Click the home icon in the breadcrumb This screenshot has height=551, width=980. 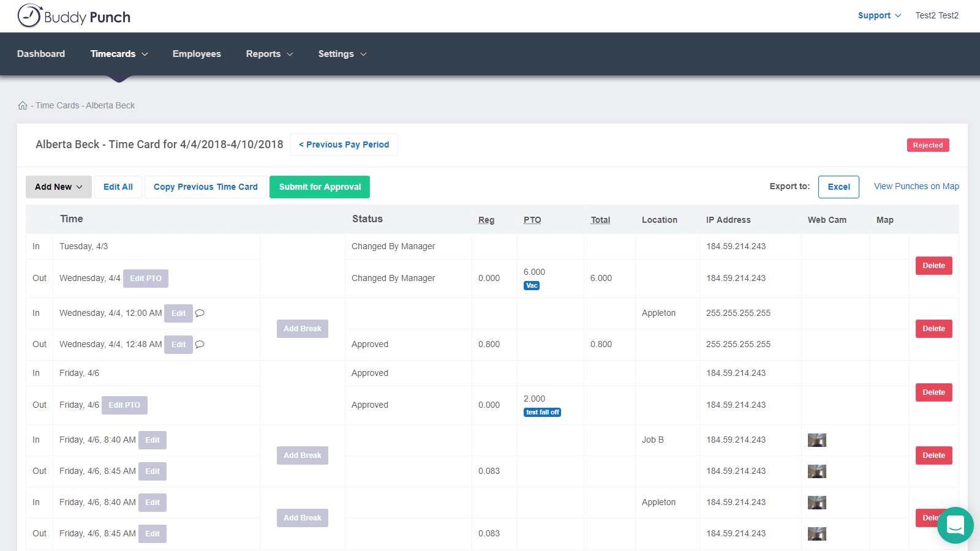[x=23, y=105]
